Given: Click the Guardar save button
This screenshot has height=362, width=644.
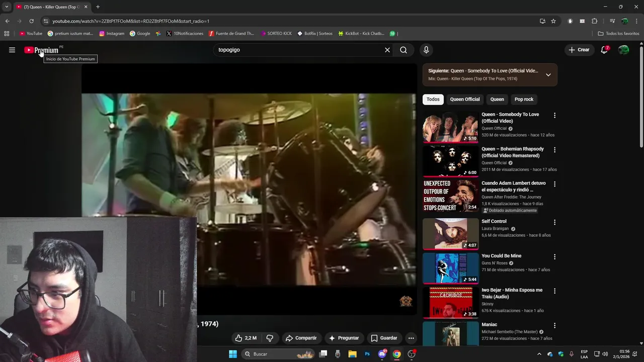Looking at the screenshot, I should coord(384,338).
